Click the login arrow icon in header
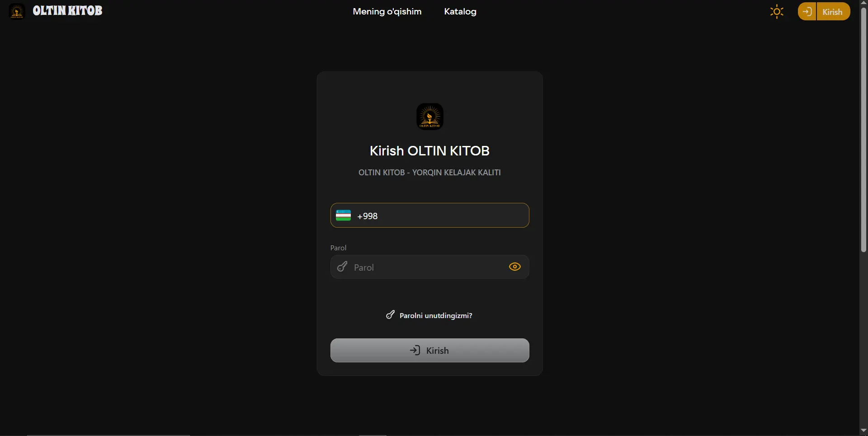868x436 pixels. pyautogui.click(x=807, y=11)
